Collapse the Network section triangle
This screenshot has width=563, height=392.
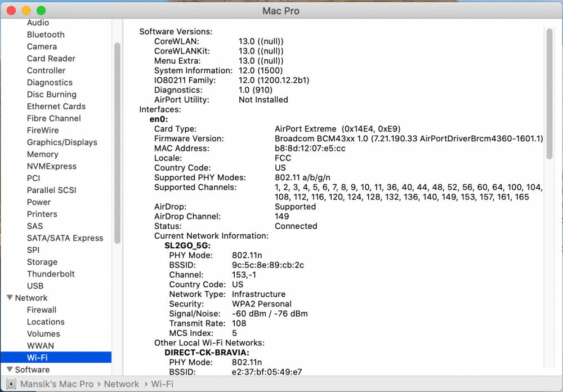(10, 297)
